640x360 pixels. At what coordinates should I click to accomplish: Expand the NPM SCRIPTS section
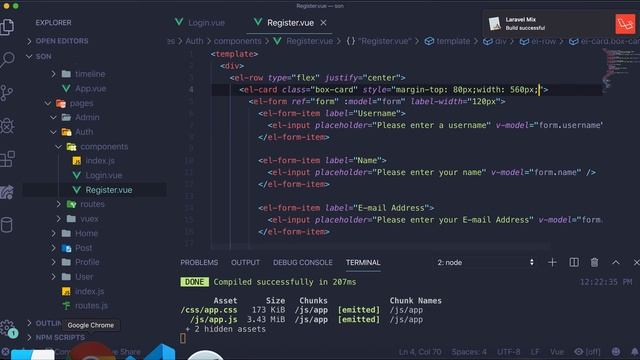[60, 338]
